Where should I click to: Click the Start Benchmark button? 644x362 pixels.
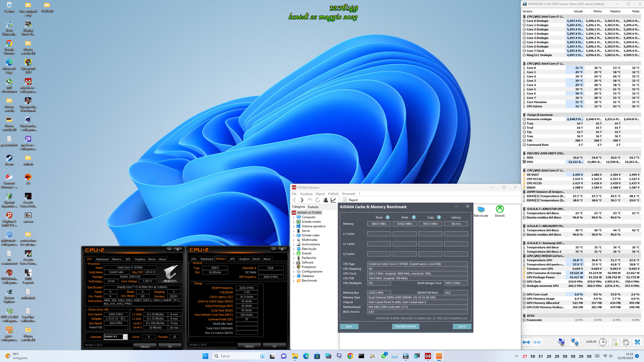coord(405,326)
